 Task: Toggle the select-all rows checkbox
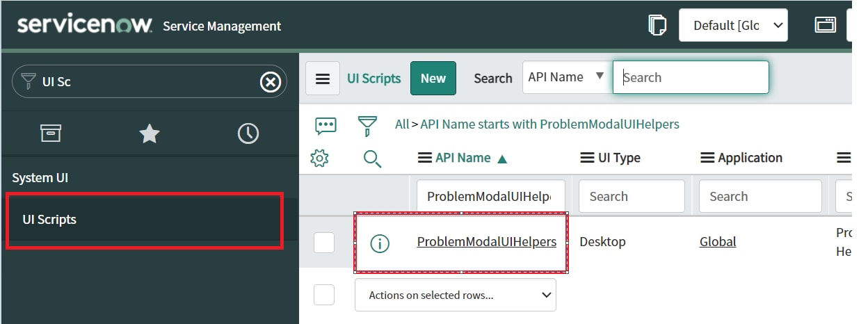click(x=324, y=295)
